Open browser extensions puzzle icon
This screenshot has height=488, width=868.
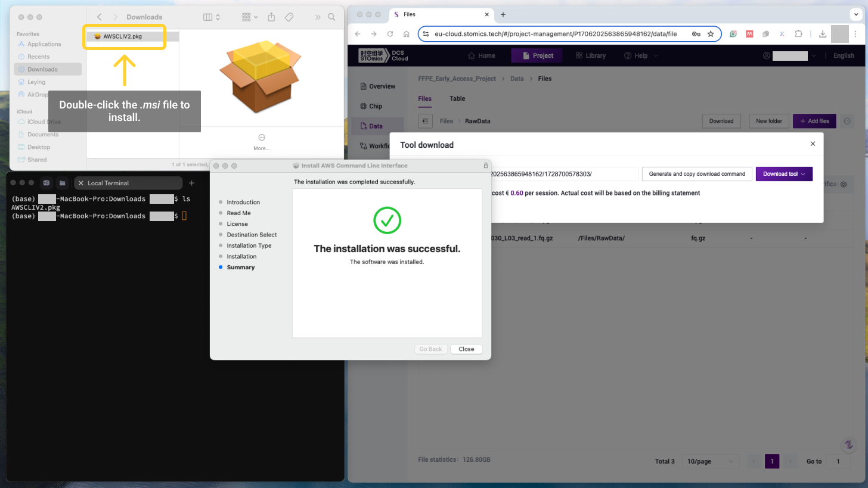(798, 34)
